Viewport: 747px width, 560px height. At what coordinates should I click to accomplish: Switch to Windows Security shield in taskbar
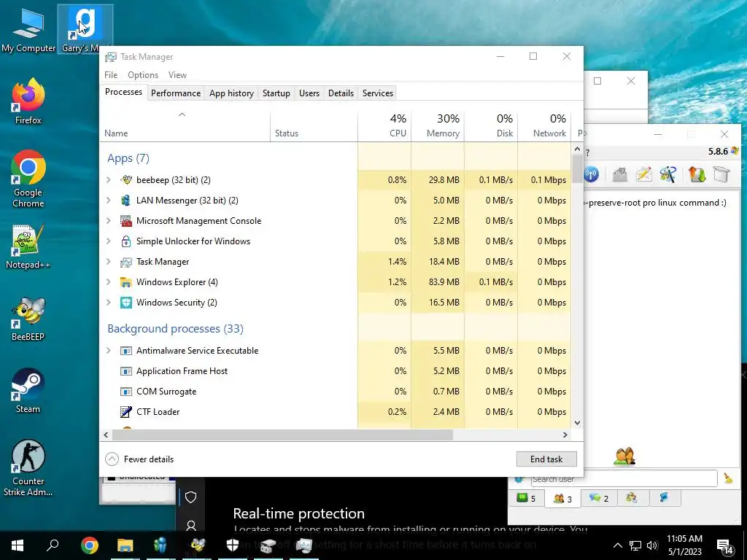(x=233, y=545)
